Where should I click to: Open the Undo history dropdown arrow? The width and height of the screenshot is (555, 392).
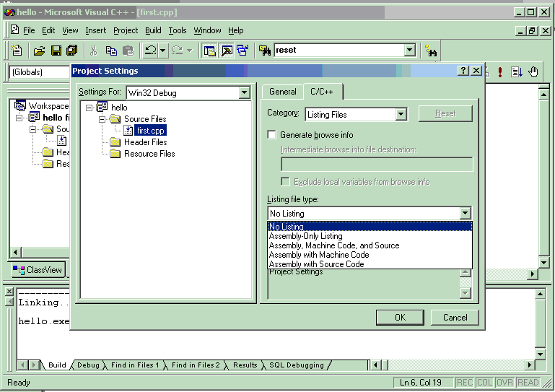tap(162, 51)
